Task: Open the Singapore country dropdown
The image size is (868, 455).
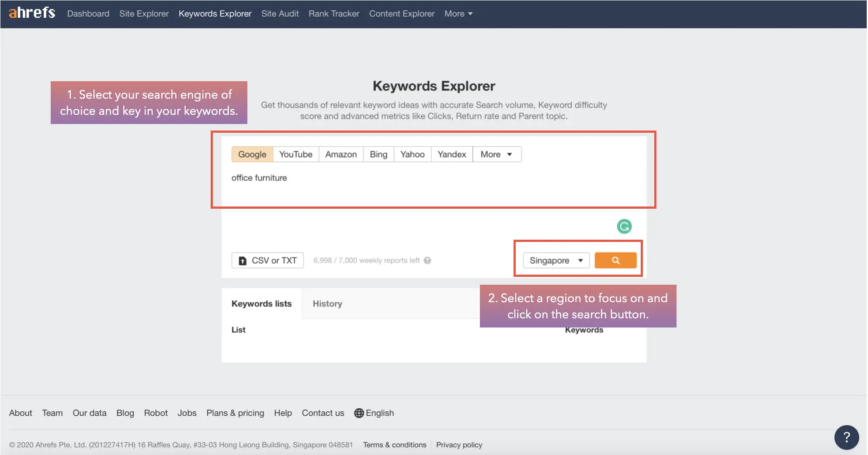Action: tap(556, 260)
